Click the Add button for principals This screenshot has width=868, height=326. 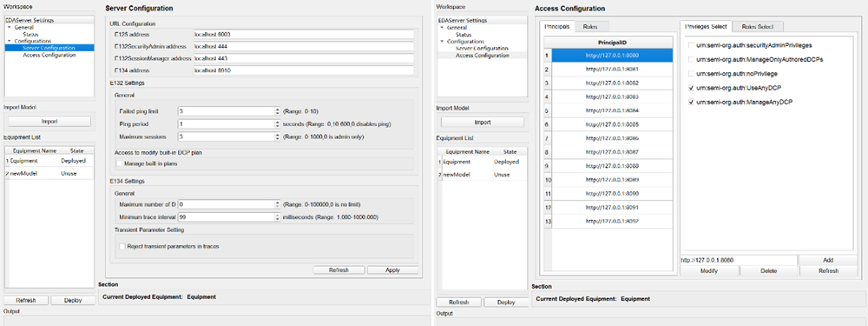click(827, 260)
